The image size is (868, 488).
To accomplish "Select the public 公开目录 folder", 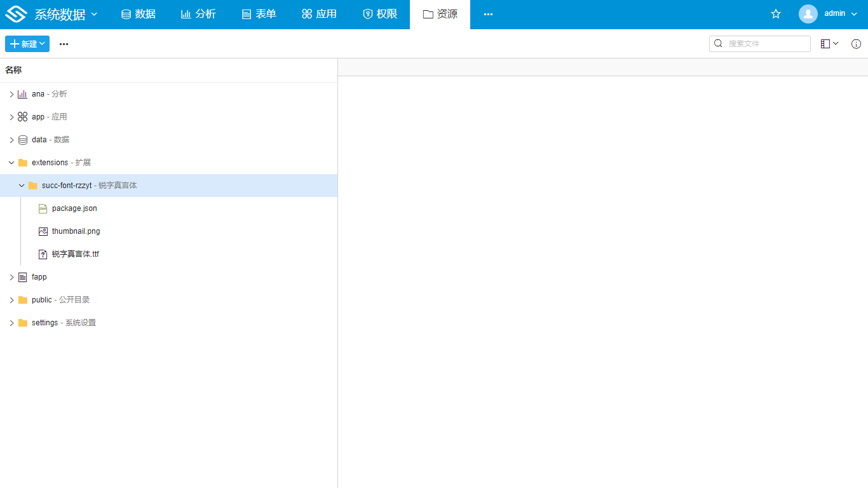I will (60, 300).
